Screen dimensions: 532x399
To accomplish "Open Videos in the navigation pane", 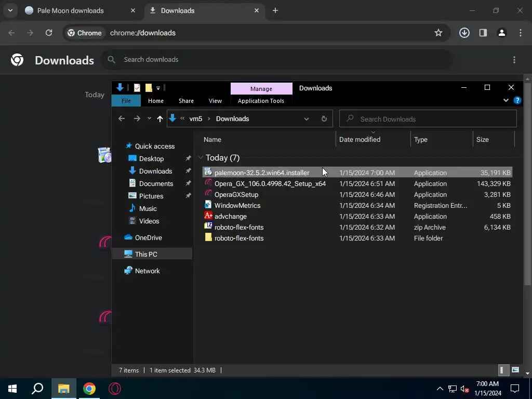I will point(149,221).
